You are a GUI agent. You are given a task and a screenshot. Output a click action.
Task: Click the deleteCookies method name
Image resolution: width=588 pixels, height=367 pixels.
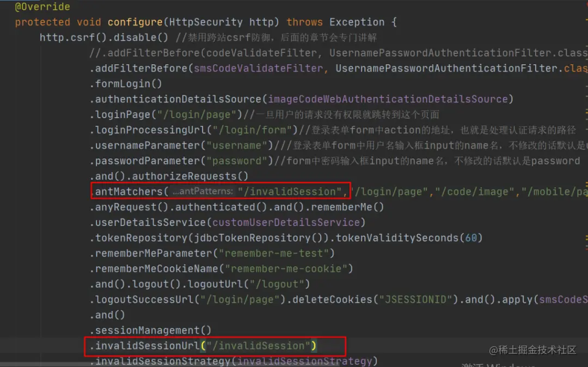click(x=332, y=299)
